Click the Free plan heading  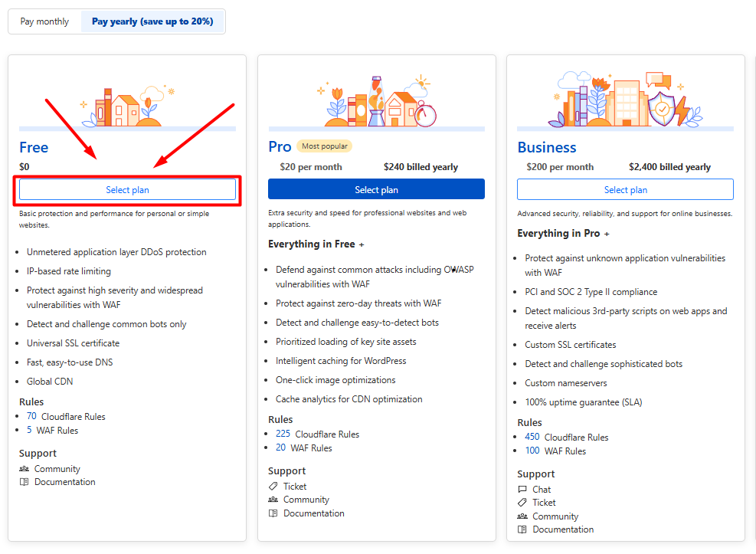(34, 147)
